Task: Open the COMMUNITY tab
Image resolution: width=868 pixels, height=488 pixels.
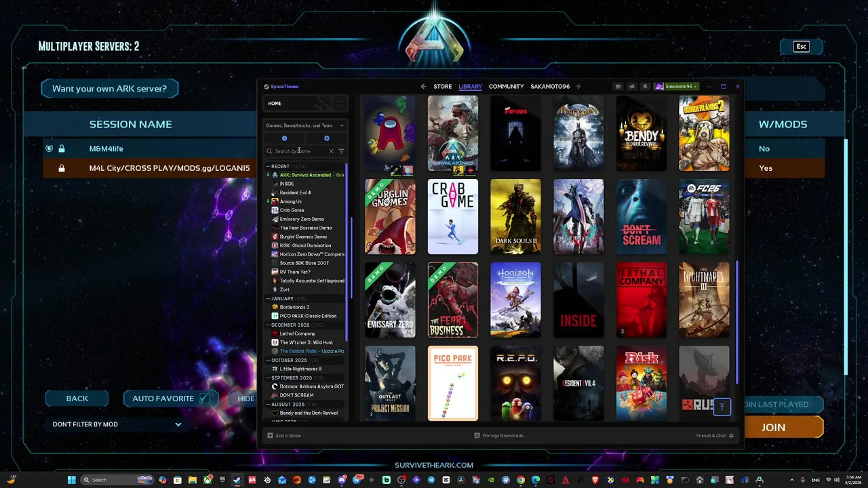Action: click(x=506, y=87)
